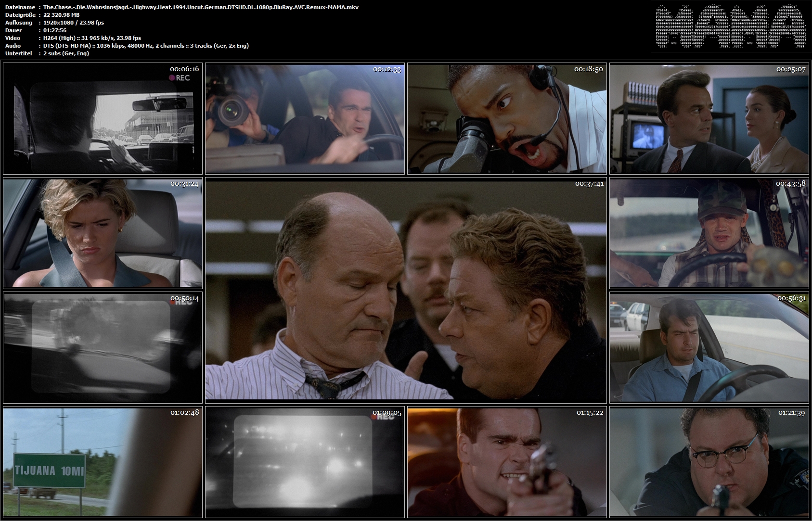Select the file name ending in MAMA.mkv
Image resolution: width=812 pixels, height=521 pixels.
(201, 7)
